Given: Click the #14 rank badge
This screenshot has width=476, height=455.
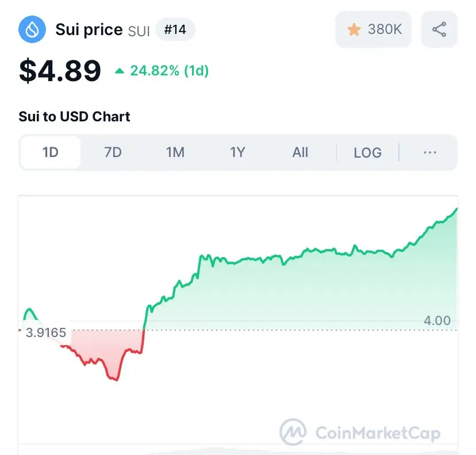Looking at the screenshot, I should click(x=175, y=29).
